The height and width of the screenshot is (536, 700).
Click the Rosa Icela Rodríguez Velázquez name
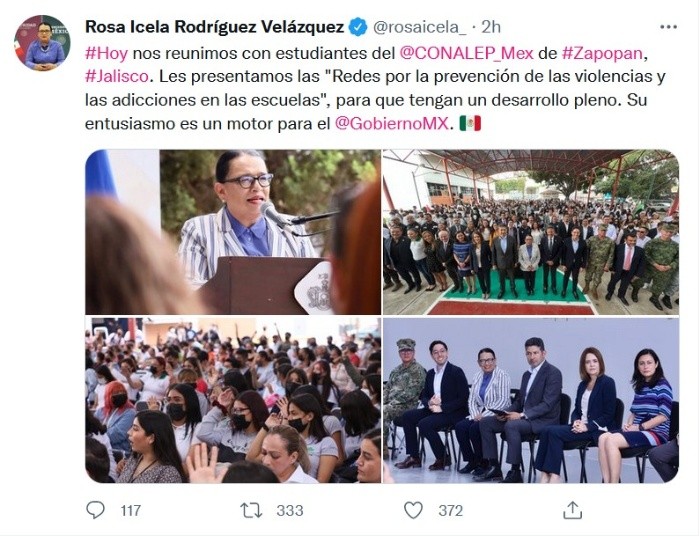tap(215, 27)
